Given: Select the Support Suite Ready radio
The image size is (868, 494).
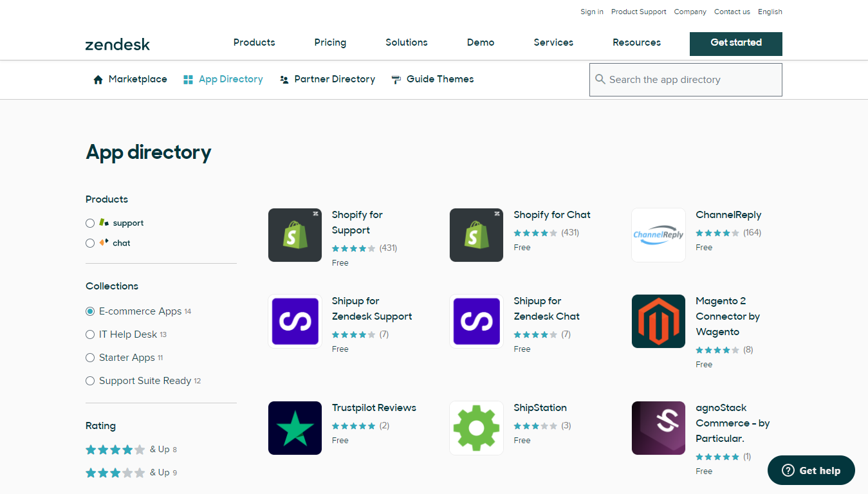Looking at the screenshot, I should pyautogui.click(x=90, y=381).
